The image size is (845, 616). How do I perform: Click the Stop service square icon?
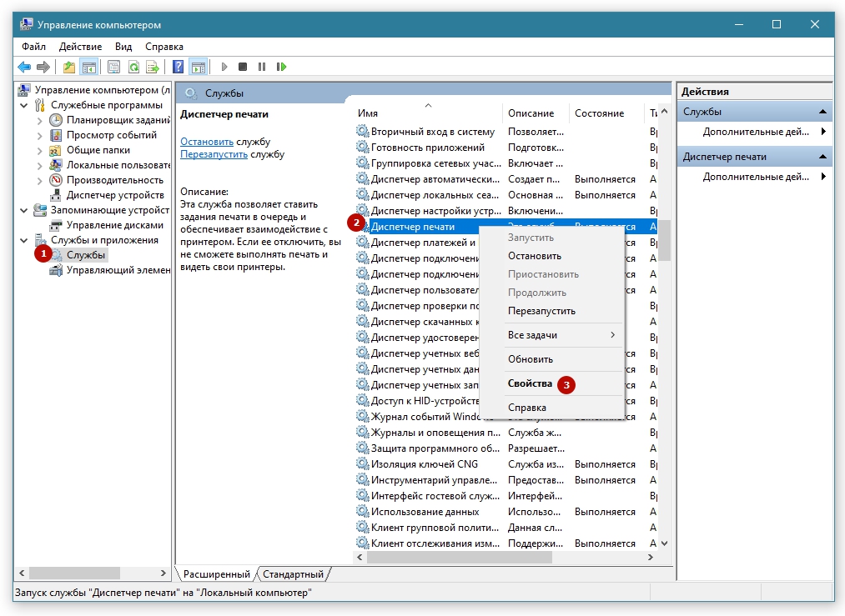243,67
